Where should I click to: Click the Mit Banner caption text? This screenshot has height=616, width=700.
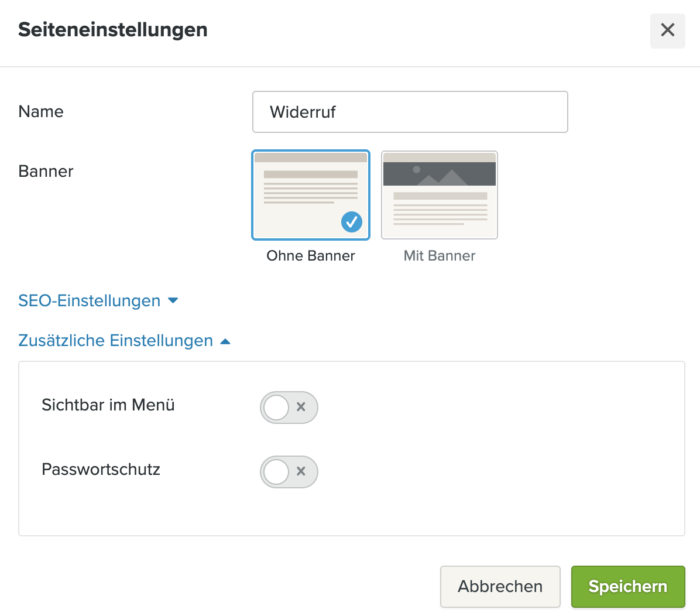pyautogui.click(x=440, y=256)
